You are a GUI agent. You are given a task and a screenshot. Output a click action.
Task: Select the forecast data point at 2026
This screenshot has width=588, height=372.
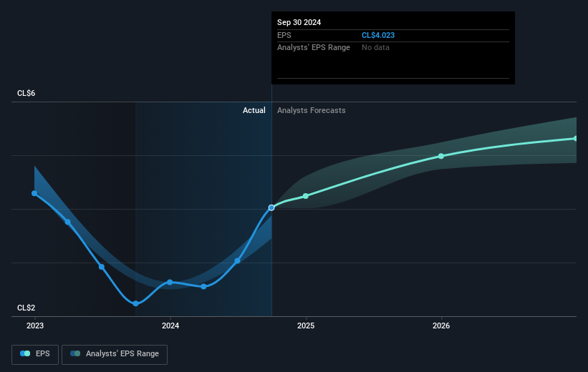441,156
